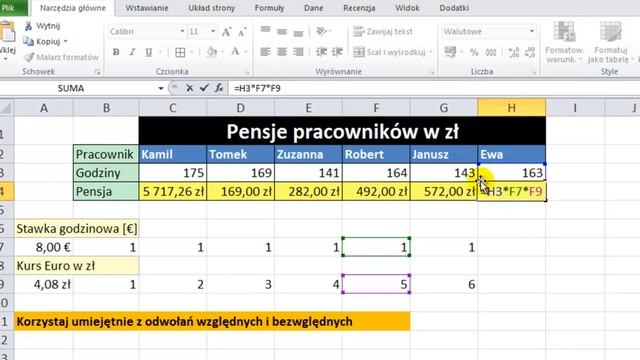
Task: Click the fill color bucket icon
Action: click(211, 52)
